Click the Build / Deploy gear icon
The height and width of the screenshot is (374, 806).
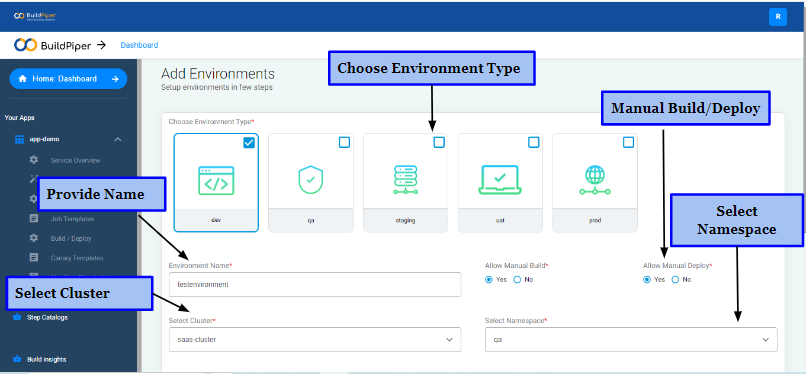click(33, 238)
